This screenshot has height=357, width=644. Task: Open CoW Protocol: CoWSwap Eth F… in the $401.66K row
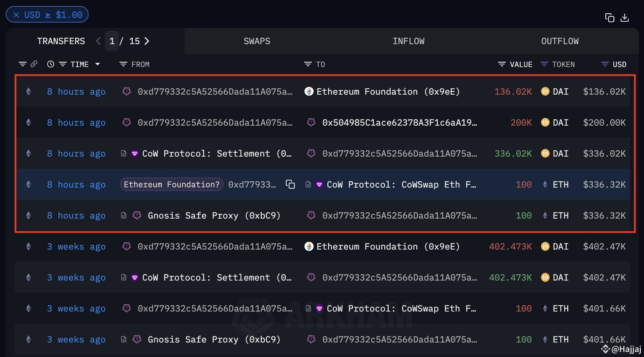401,309
